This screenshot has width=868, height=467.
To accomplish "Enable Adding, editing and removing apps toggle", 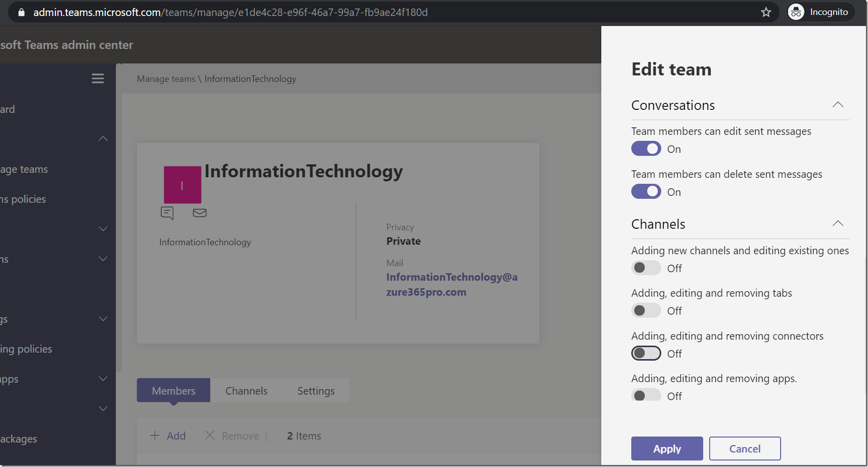I will 646,396.
